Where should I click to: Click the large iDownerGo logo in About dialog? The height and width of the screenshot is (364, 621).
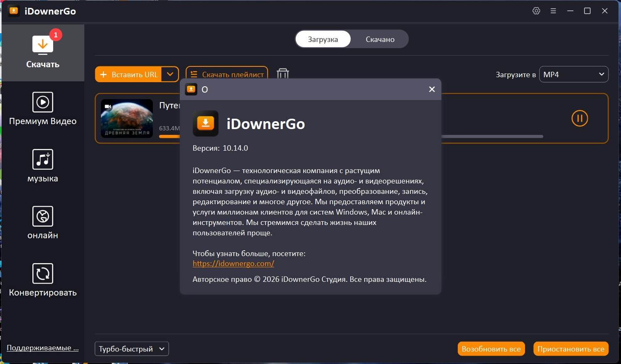pos(206,123)
